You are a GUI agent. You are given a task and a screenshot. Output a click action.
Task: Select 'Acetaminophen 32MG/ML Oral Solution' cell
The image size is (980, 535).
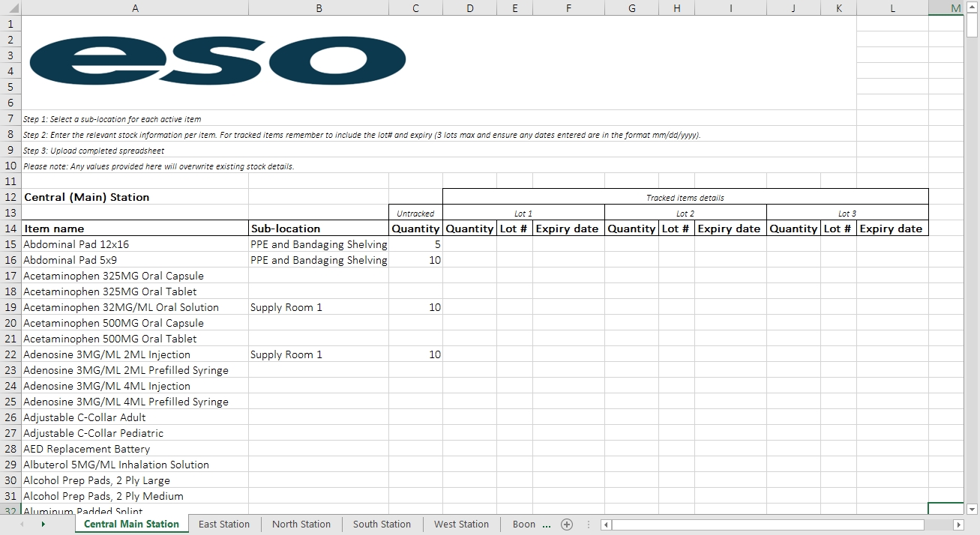coord(135,307)
